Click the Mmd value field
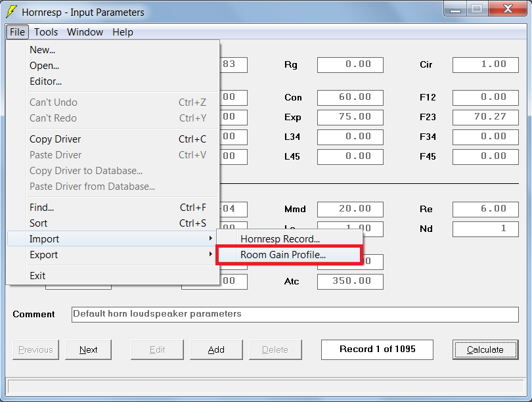Image resolution: width=532 pixels, height=402 pixels. pyautogui.click(x=350, y=210)
